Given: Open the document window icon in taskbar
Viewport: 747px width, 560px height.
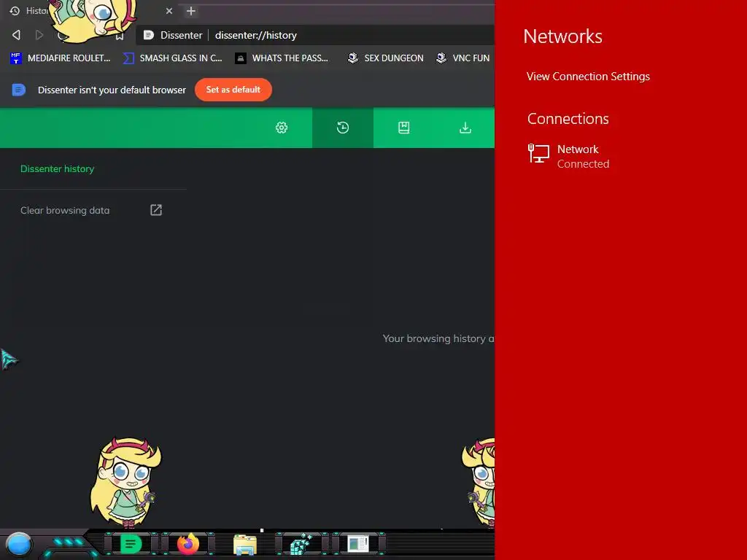Looking at the screenshot, I should point(358,544).
